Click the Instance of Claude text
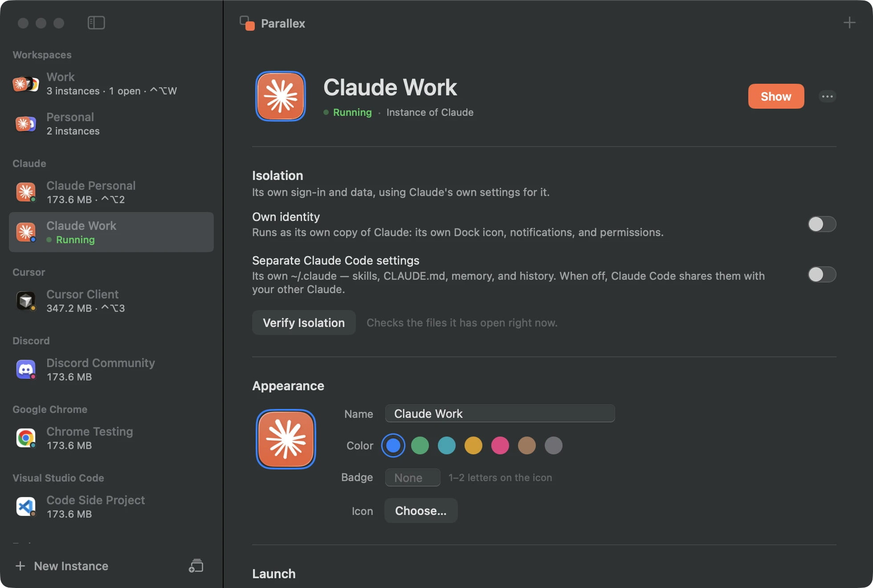Viewport: 873px width, 588px height. click(x=430, y=112)
